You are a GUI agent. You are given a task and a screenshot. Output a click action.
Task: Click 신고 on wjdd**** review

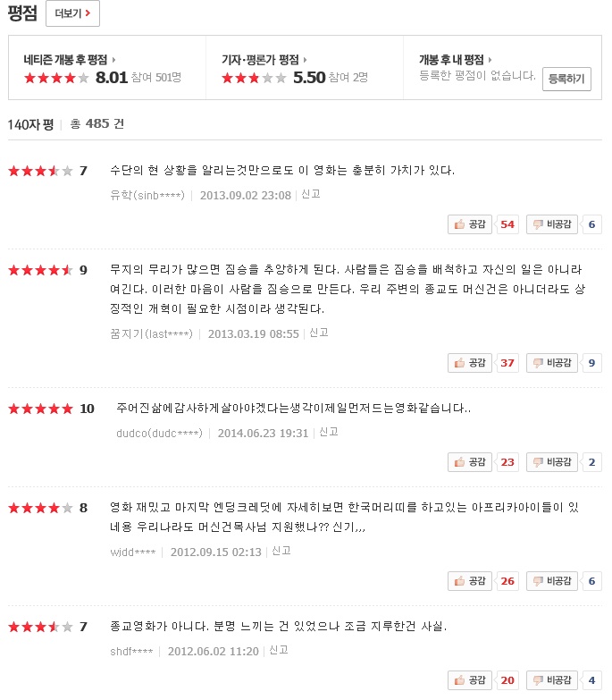(281, 551)
